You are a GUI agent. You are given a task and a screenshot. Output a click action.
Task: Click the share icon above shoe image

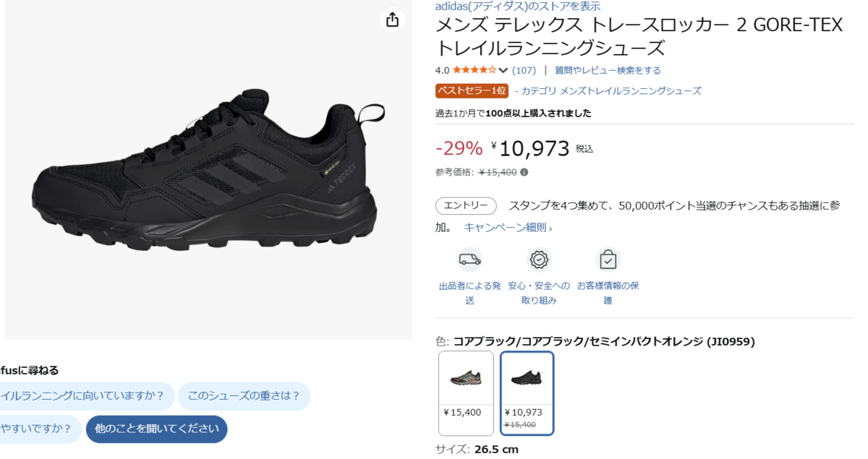point(392,20)
